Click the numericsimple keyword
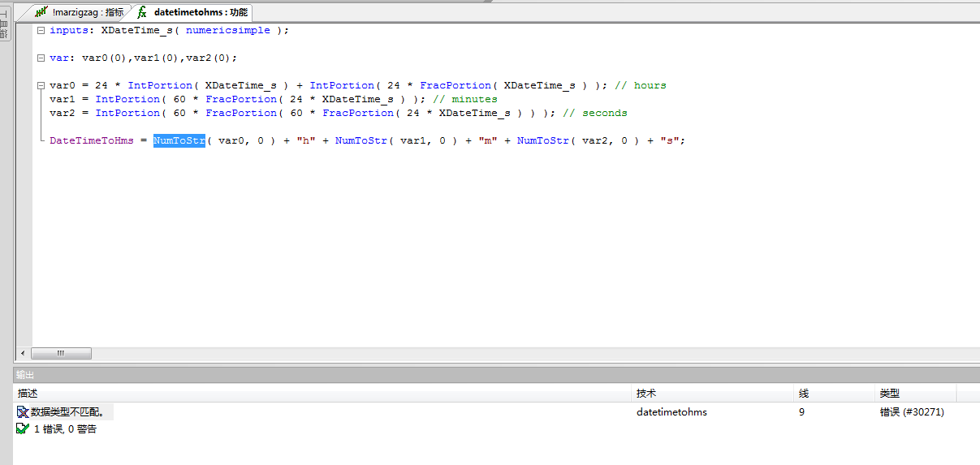 click(x=228, y=30)
